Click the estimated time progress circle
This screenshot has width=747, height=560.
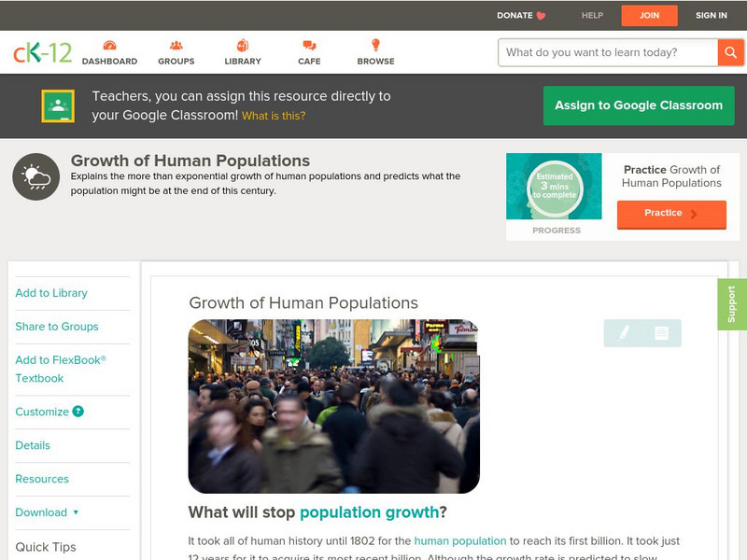[554, 186]
